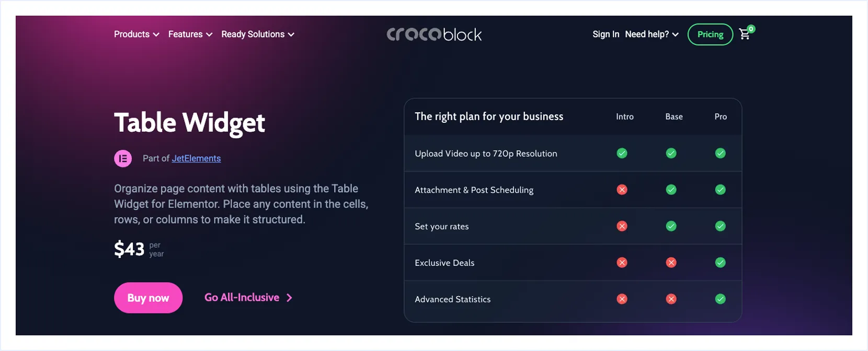
Task: Click green check for Exclusive Deals Pro
Action: 720,263
